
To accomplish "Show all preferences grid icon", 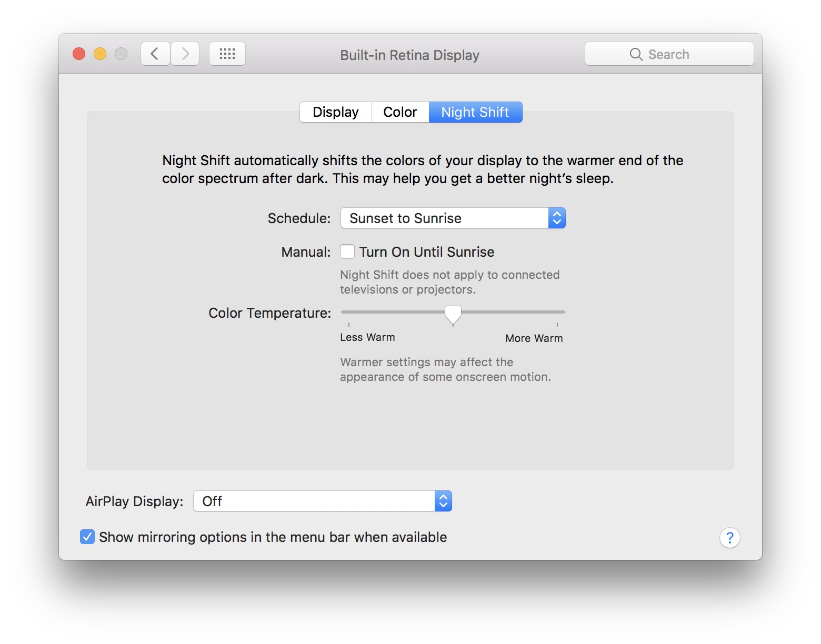I will [227, 54].
